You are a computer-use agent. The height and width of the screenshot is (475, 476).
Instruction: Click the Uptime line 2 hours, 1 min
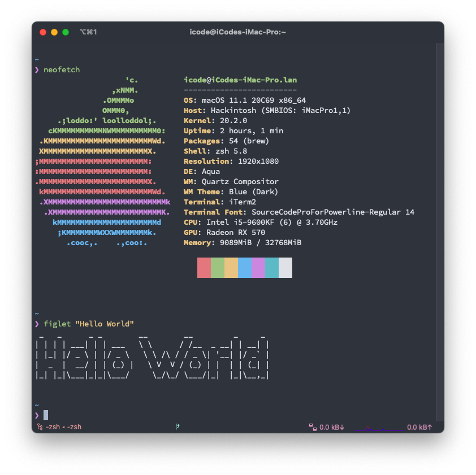pos(233,130)
